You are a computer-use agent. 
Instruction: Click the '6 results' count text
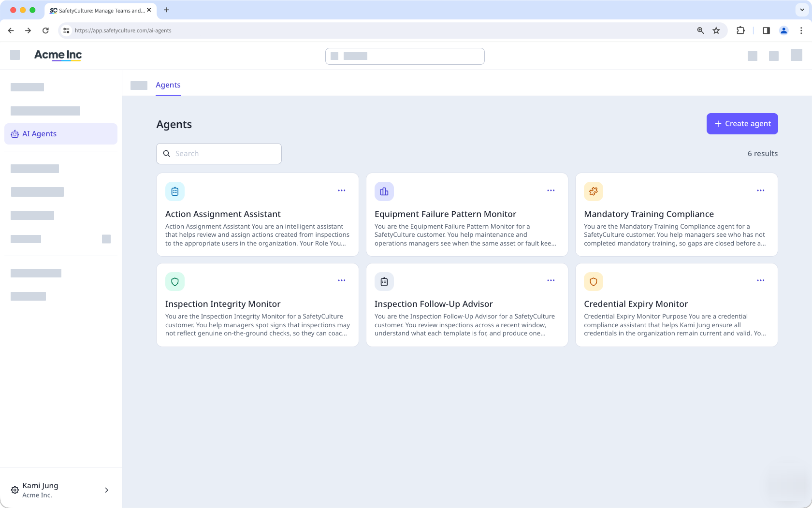click(763, 154)
